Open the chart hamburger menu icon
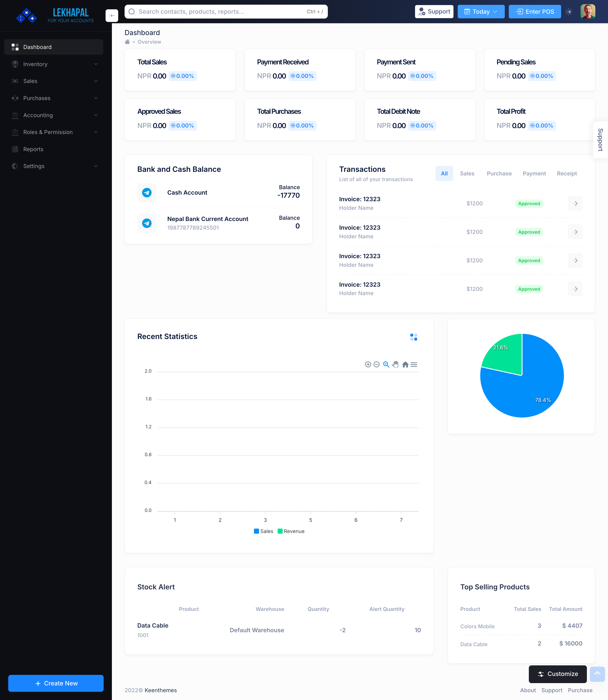The height and width of the screenshot is (700, 608). tap(414, 364)
